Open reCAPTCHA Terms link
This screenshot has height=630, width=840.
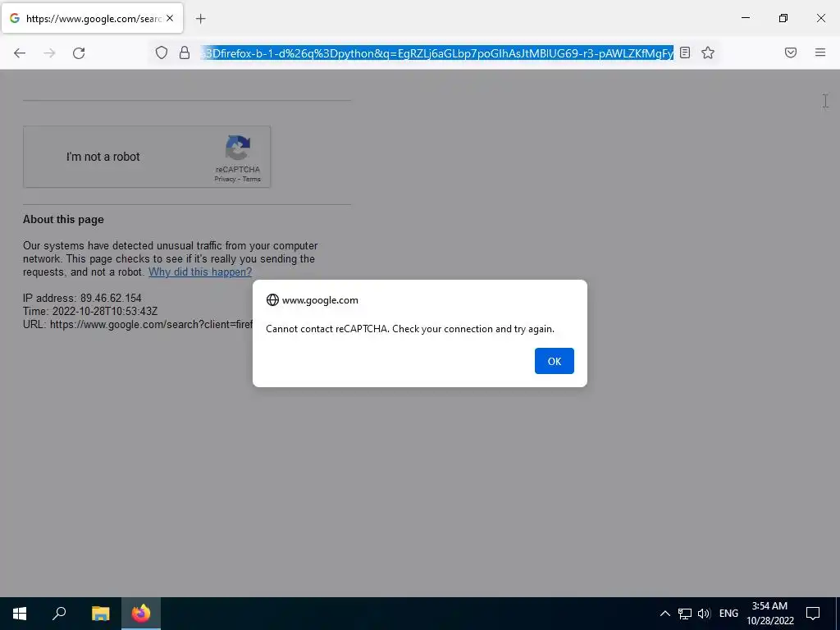pyautogui.click(x=251, y=179)
